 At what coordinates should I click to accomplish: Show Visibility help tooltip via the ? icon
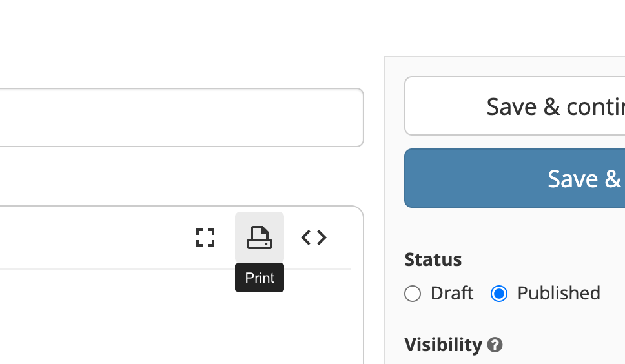(x=495, y=345)
